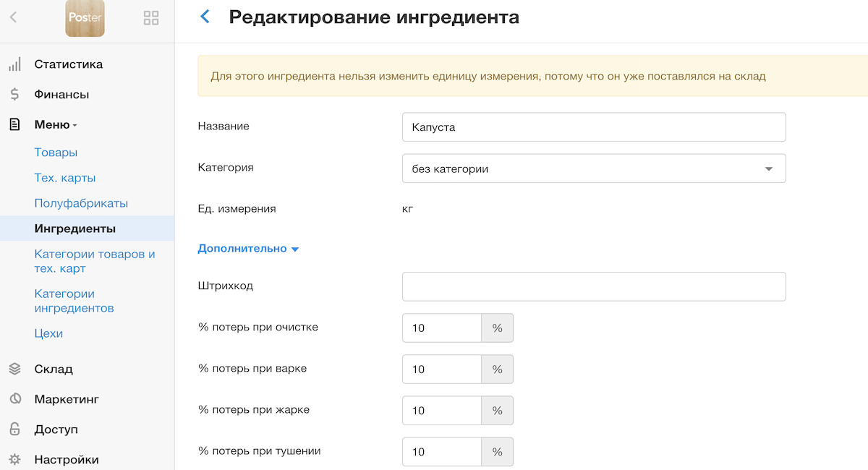Click the Настройки gear icon
Image resolution: width=868 pixels, height=470 pixels.
[14, 460]
